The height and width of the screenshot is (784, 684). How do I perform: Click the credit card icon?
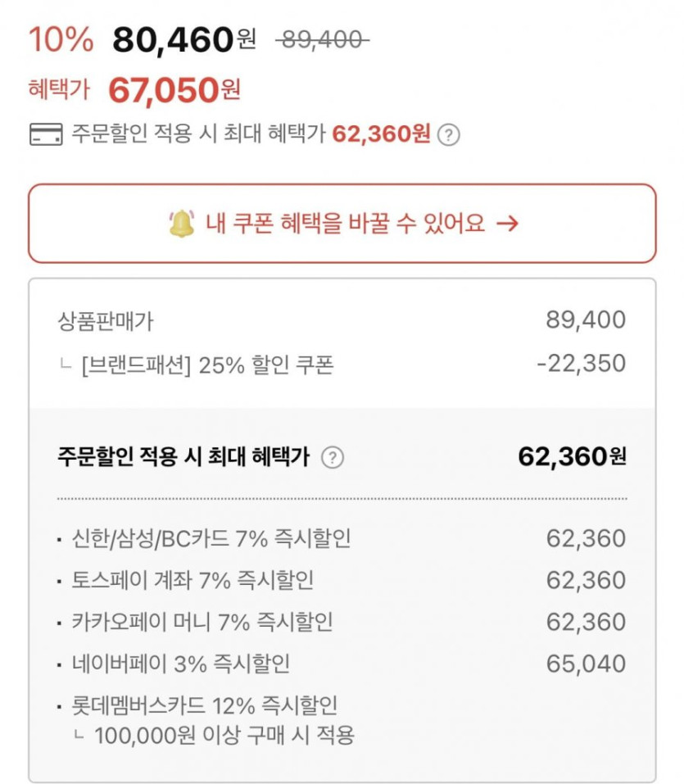click(45, 135)
